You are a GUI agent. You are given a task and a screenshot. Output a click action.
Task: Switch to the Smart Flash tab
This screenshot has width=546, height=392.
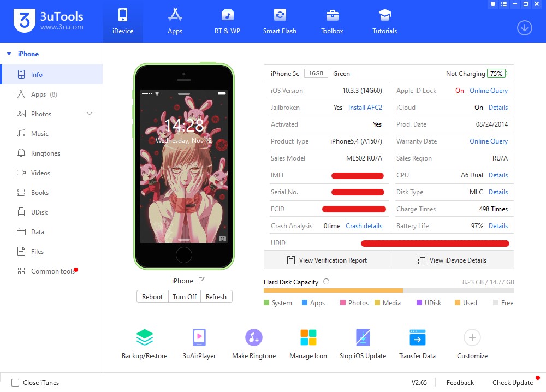(280, 21)
